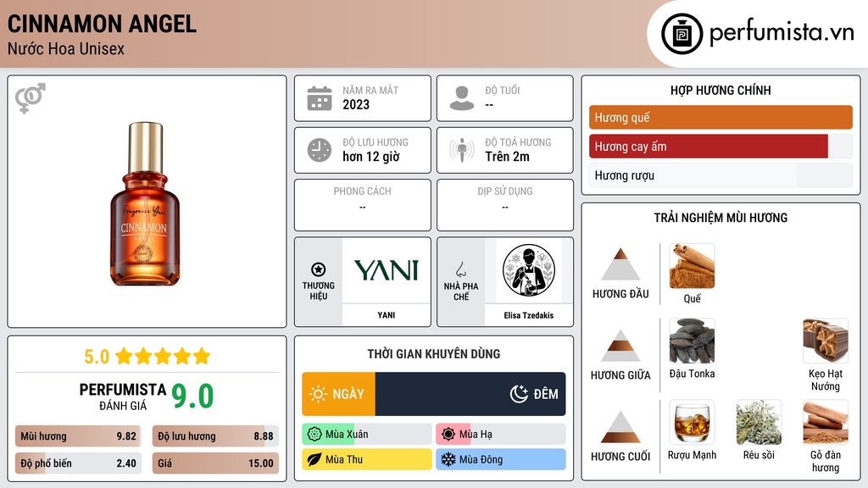Click the unisex gender symbol icon
The width and height of the screenshot is (868, 488).
(x=31, y=98)
